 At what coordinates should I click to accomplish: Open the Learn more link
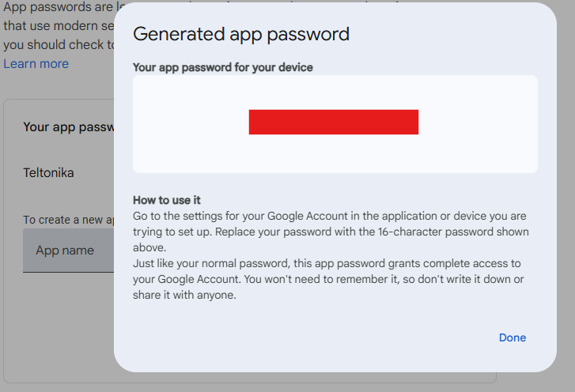coord(36,63)
